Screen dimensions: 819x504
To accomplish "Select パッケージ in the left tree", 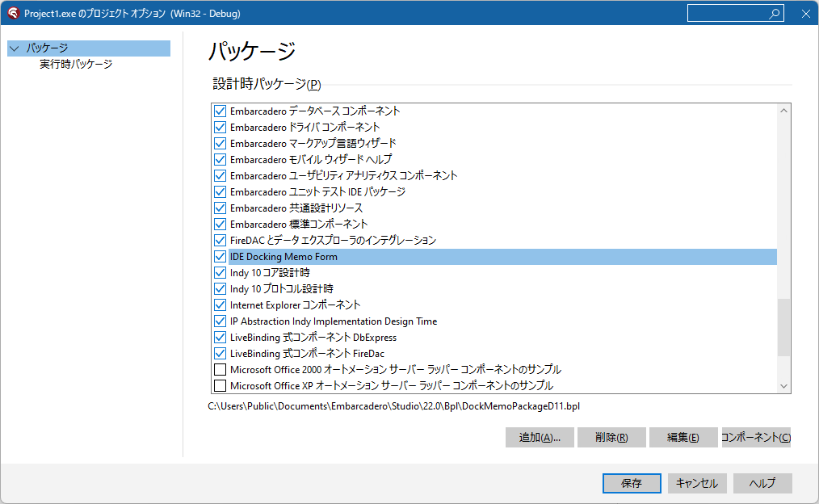I will coord(89,48).
